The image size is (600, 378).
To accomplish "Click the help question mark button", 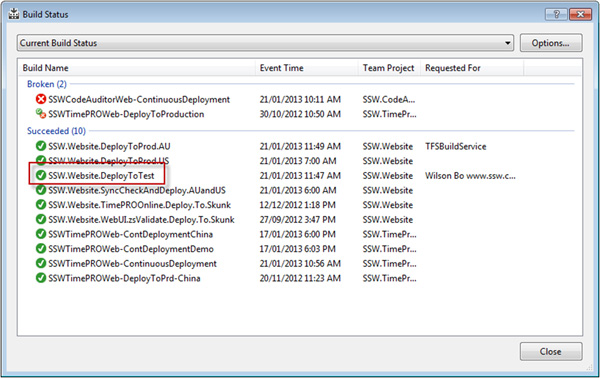I will tap(556, 15).
